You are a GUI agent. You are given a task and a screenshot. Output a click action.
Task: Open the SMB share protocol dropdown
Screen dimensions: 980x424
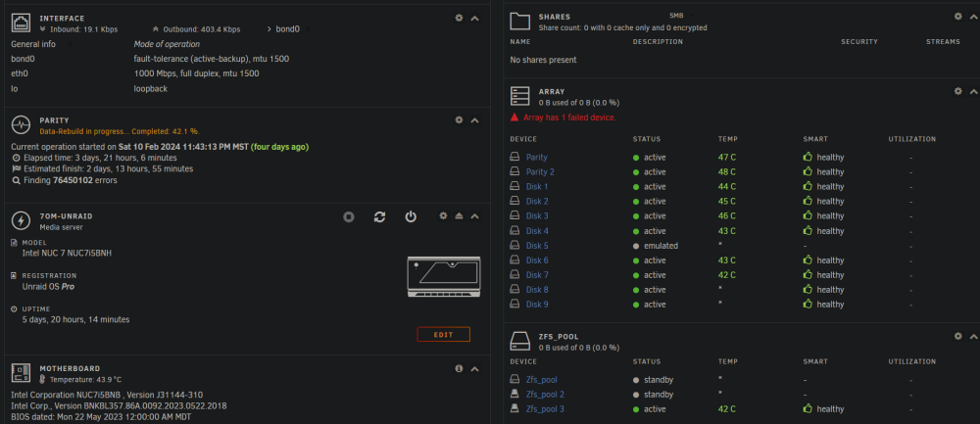click(x=681, y=15)
